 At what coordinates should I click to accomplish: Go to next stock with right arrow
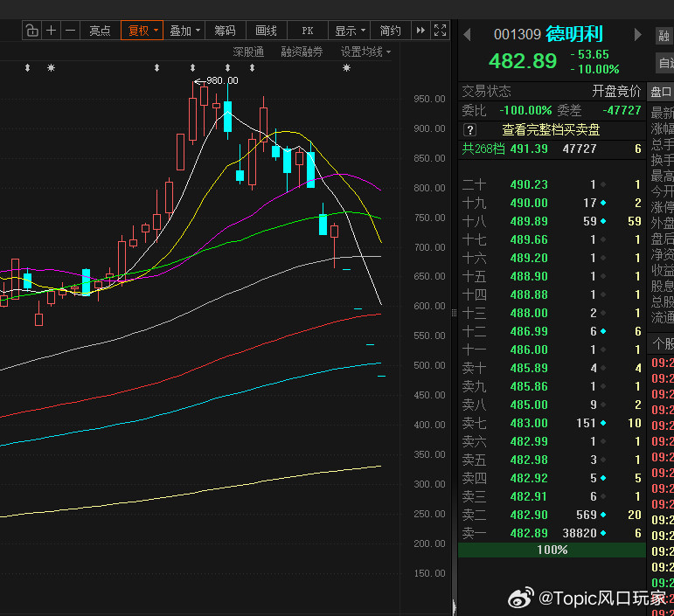pos(638,35)
